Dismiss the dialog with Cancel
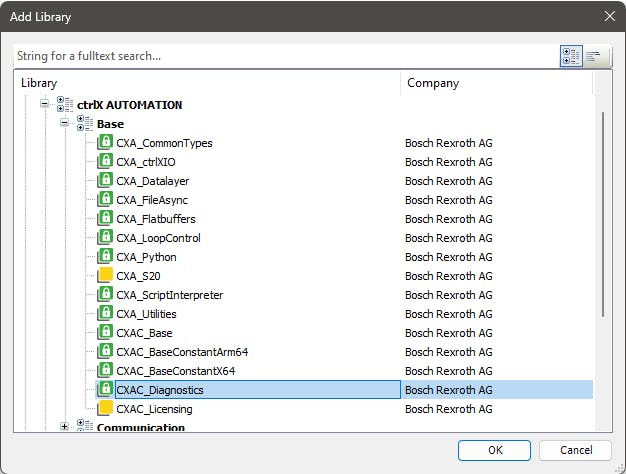Viewport: 626px width, 474px height. 575,450
